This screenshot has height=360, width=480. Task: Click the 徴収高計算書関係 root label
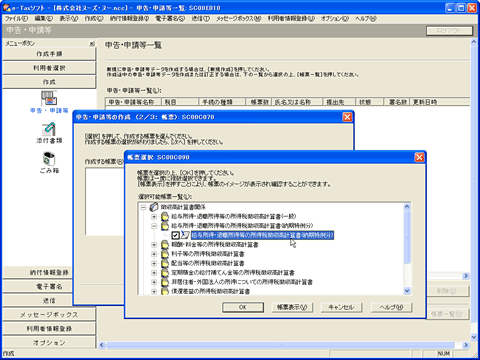click(183, 207)
